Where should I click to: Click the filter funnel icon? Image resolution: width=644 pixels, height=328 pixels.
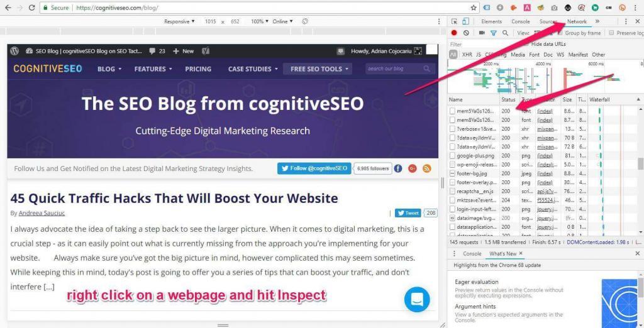coord(494,33)
